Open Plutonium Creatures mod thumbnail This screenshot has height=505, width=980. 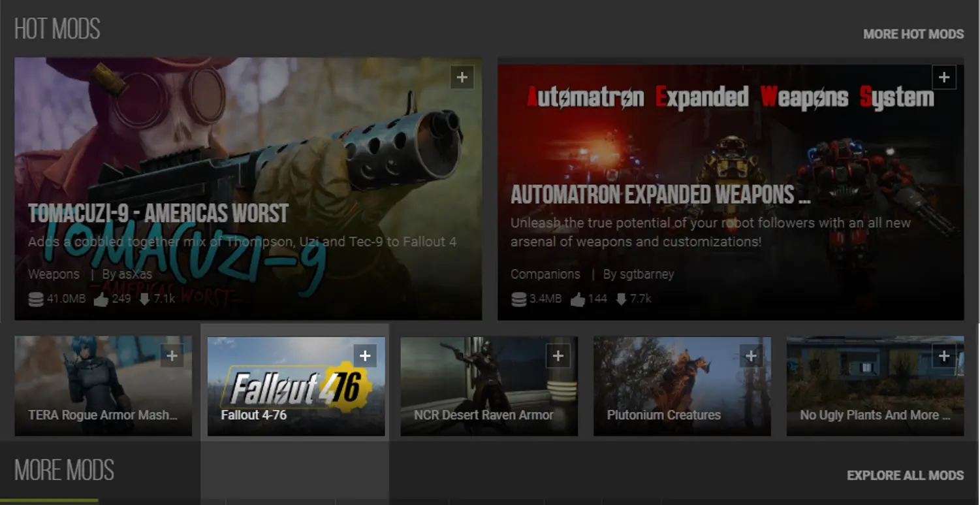(682, 386)
